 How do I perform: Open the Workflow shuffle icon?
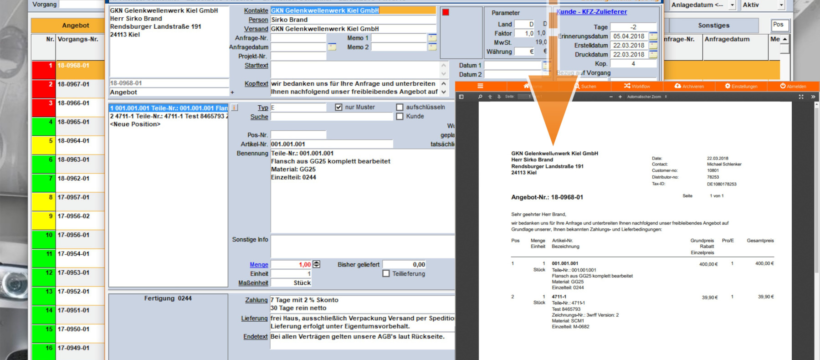pyautogui.click(x=636, y=86)
